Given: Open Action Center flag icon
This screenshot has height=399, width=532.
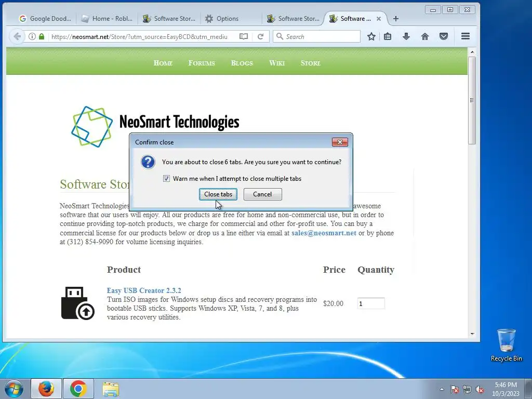Looking at the screenshot, I should pos(454,389).
